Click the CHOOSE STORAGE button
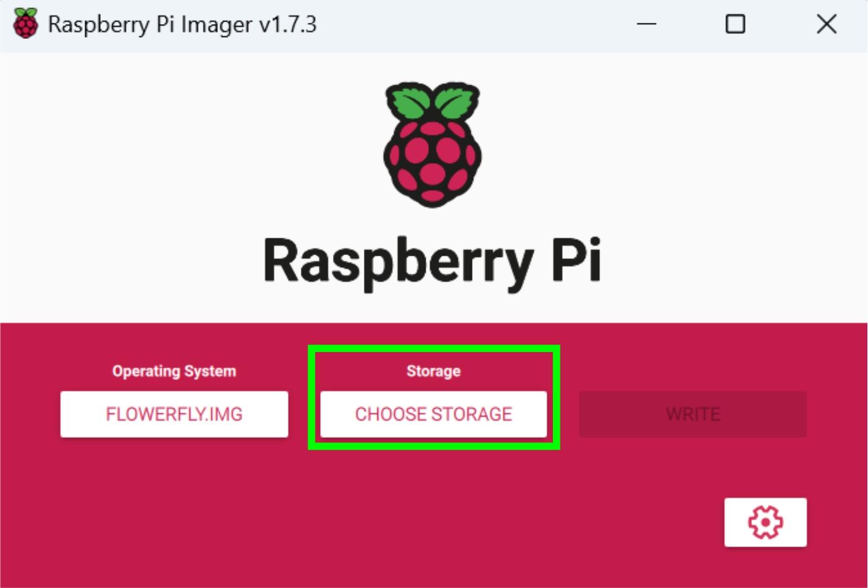This screenshot has width=868, height=588. [434, 414]
